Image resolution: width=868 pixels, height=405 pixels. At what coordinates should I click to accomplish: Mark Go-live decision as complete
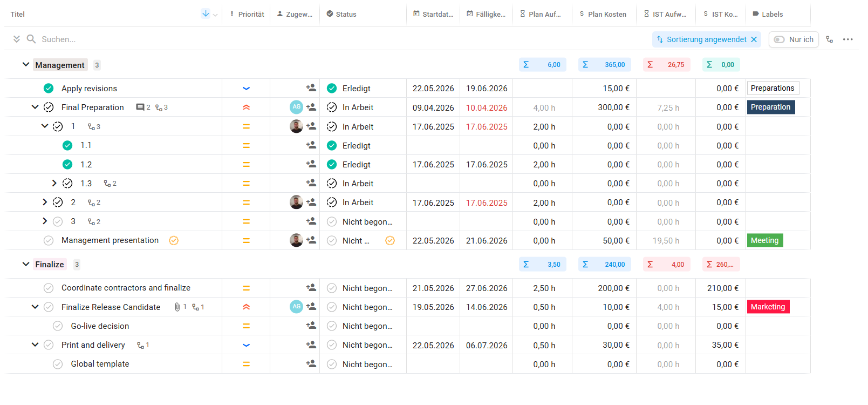coord(58,326)
